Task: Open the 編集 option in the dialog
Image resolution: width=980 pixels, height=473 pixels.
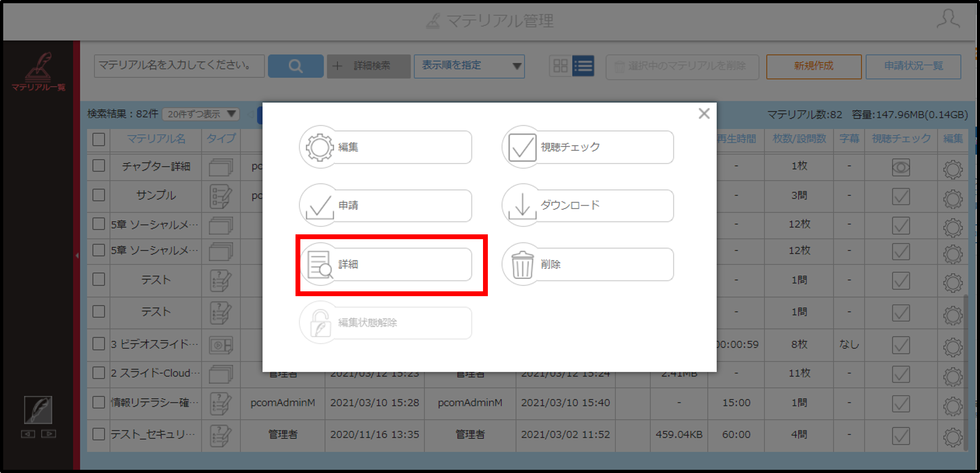Action: click(x=386, y=147)
